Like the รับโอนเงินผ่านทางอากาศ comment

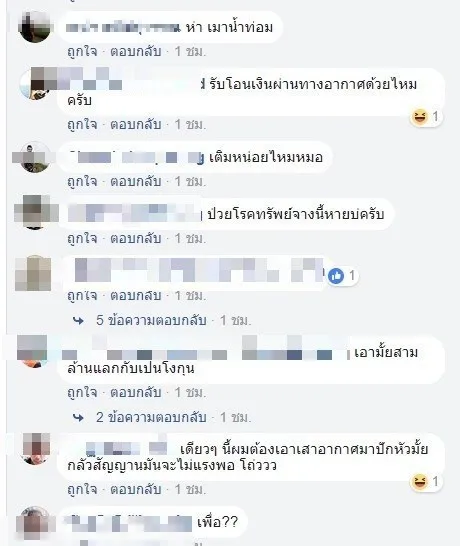(82, 125)
